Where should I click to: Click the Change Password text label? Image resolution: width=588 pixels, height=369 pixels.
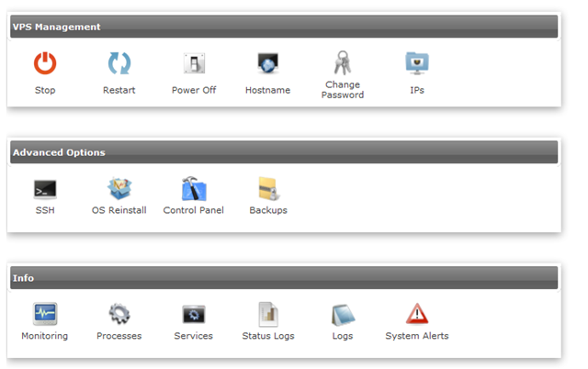[x=343, y=90]
